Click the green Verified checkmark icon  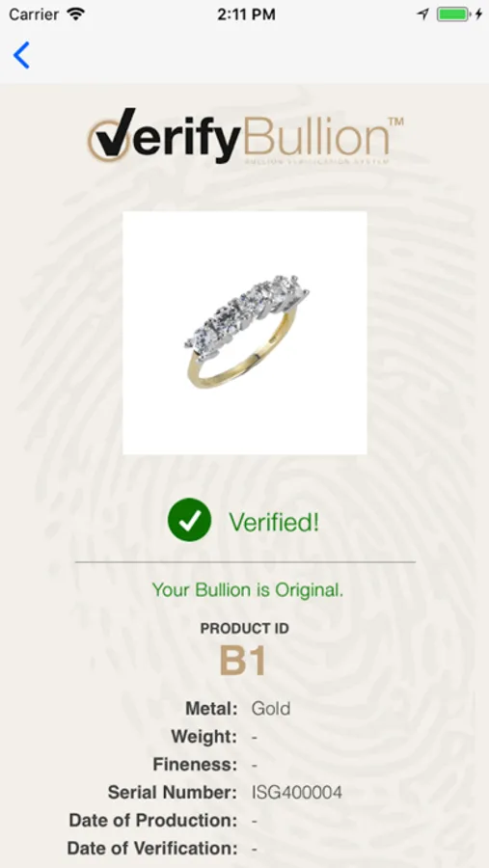point(189,520)
